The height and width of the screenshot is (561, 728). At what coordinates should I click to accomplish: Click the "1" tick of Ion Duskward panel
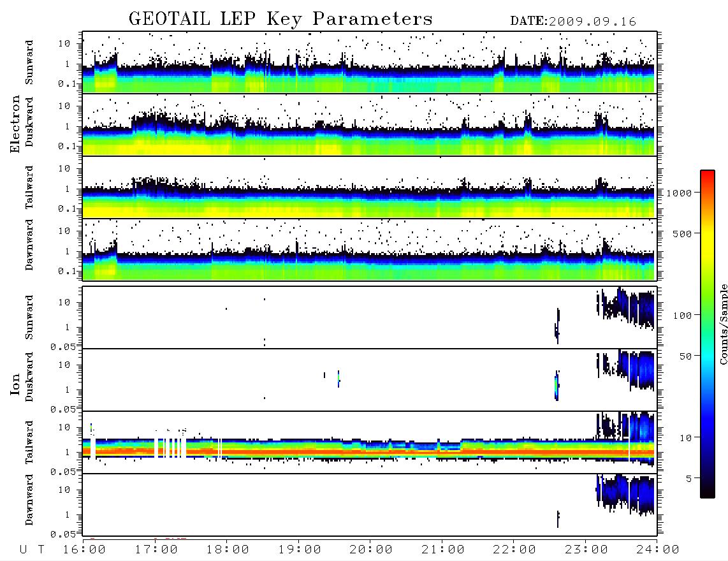pyautogui.click(x=68, y=390)
